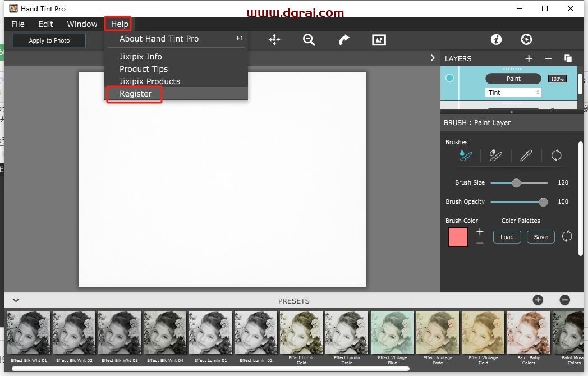The width and height of the screenshot is (588, 376).
Task: Open the Window menu
Action: pyautogui.click(x=82, y=24)
